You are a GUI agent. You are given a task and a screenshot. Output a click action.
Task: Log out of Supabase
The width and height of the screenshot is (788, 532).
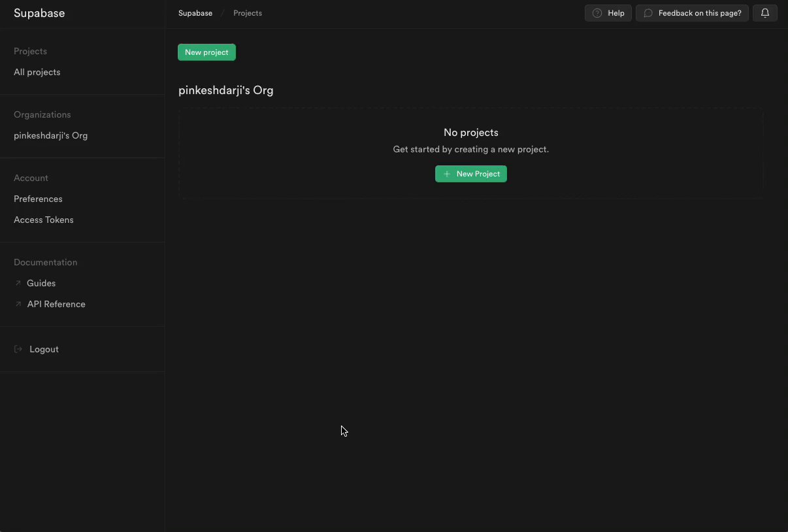[x=44, y=349]
